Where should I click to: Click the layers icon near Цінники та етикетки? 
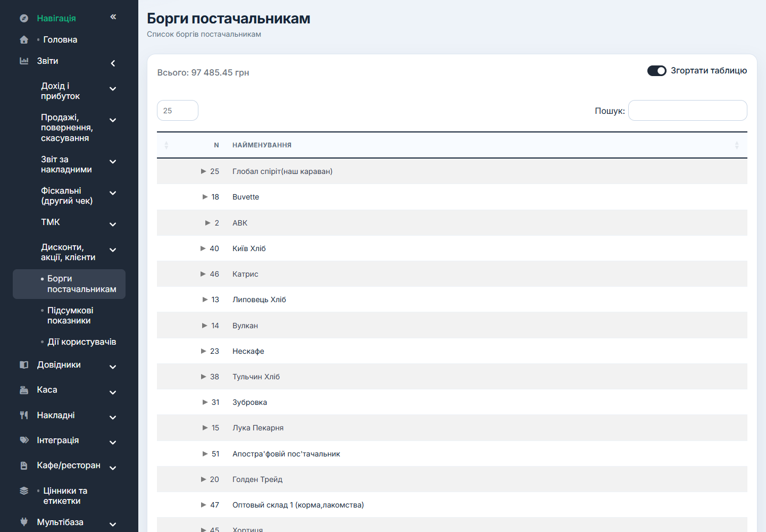[24, 491]
